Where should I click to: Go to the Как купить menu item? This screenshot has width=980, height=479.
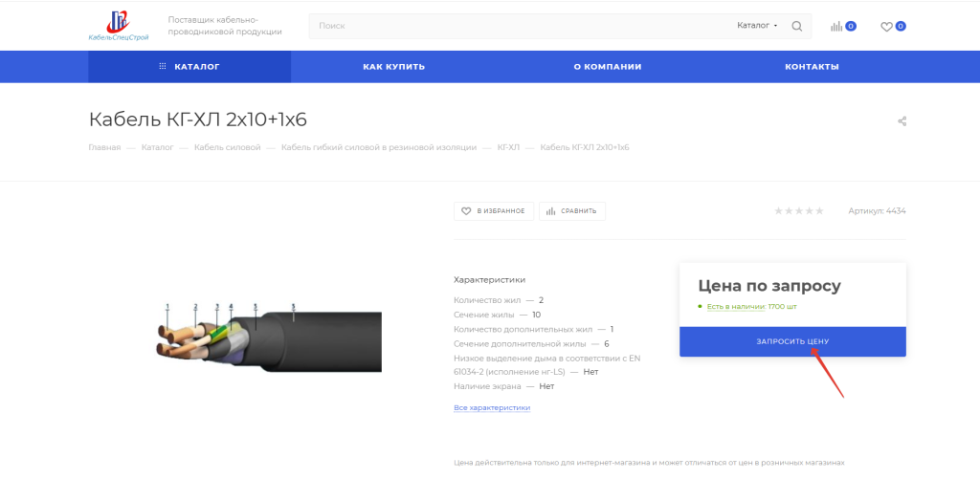pos(393,67)
